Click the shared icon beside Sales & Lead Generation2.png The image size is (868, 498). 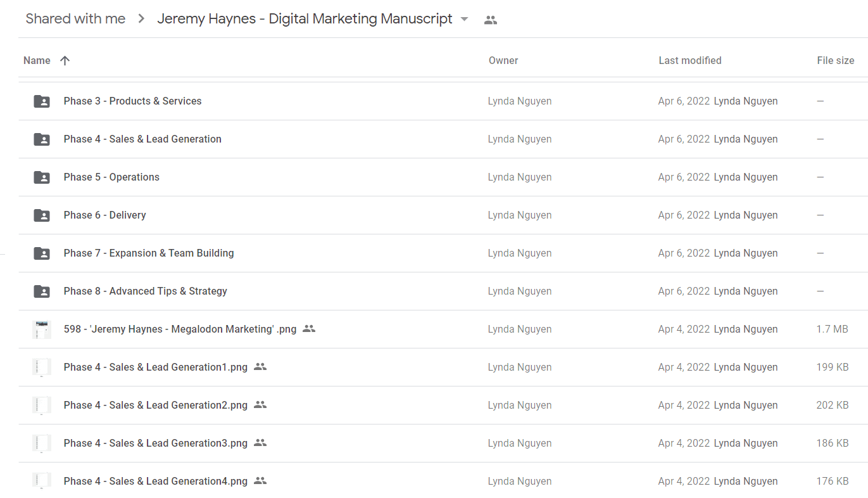[x=260, y=405]
